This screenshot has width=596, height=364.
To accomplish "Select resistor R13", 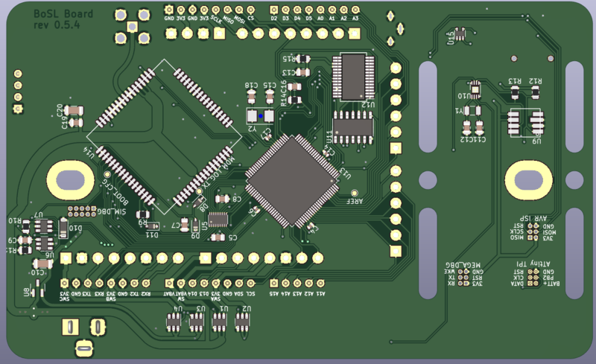I will (x=515, y=92).
